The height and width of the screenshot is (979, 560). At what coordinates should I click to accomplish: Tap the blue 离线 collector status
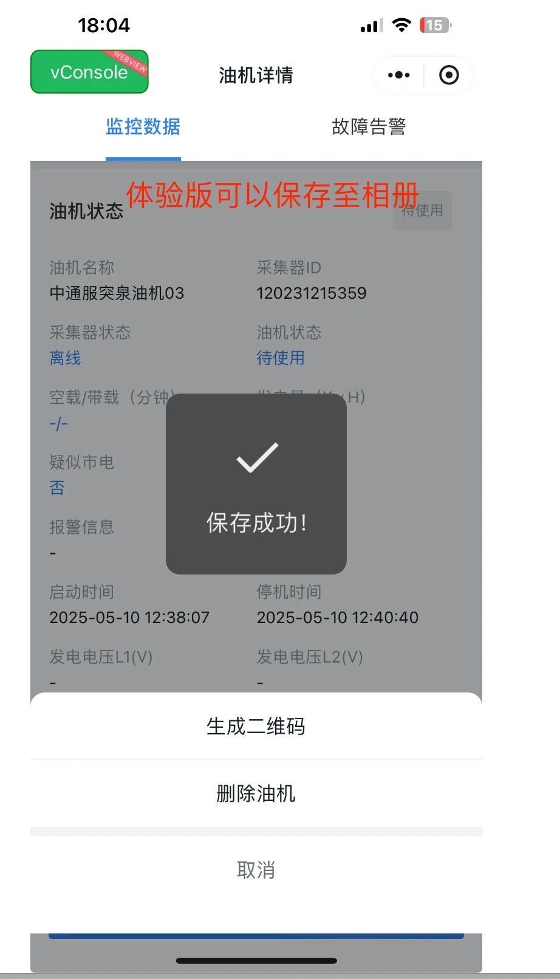[65, 358]
